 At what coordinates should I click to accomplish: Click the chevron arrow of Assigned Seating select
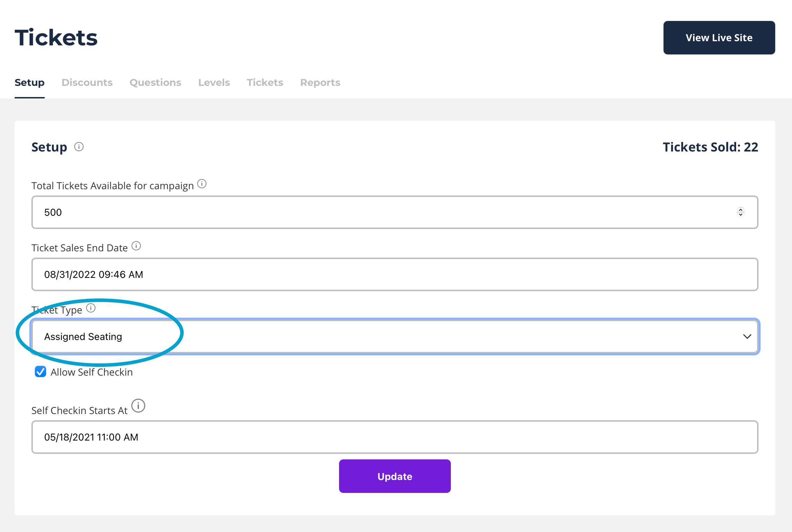[747, 337]
